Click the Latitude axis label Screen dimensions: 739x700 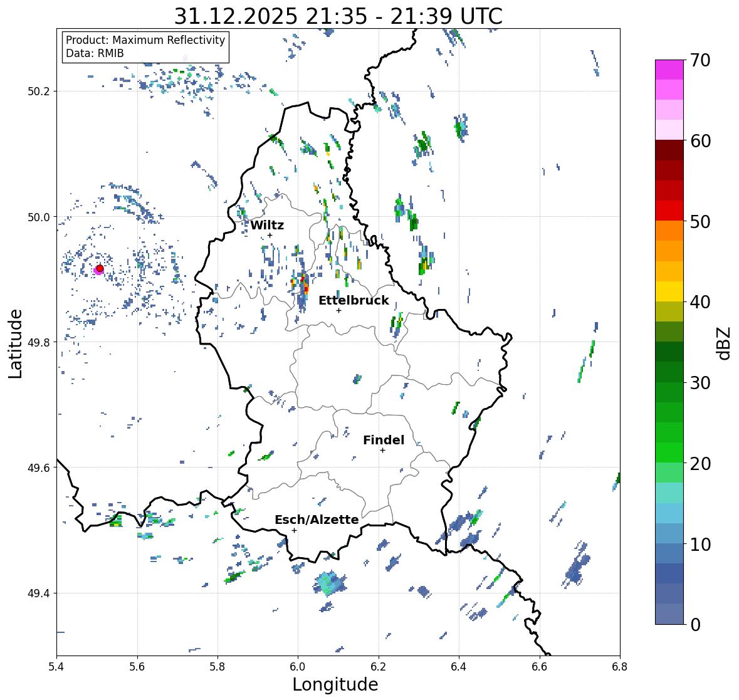coord(15,343)
